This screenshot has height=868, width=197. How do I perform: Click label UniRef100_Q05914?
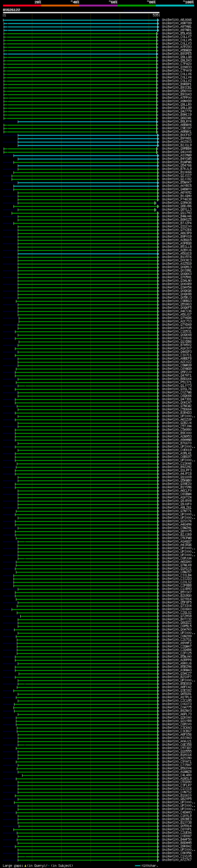coord(177,826)
